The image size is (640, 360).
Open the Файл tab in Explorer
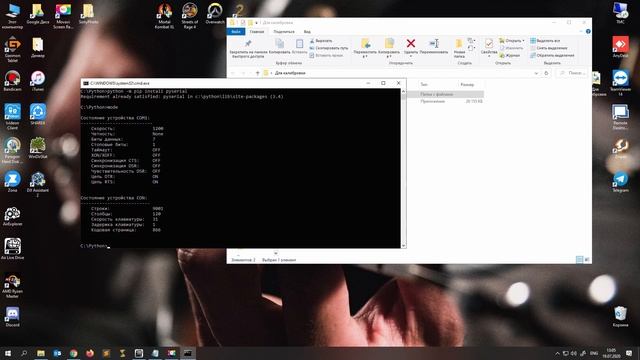236,31
